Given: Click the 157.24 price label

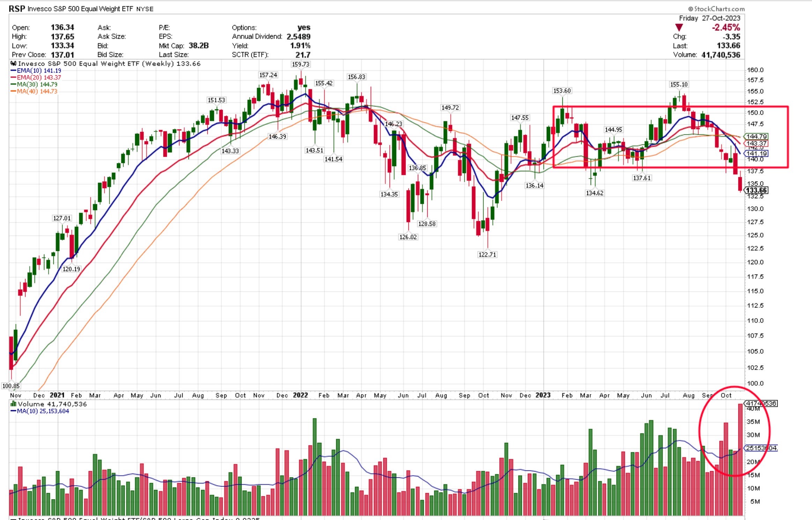Looking at the screenshot, I should pos(268,75).
